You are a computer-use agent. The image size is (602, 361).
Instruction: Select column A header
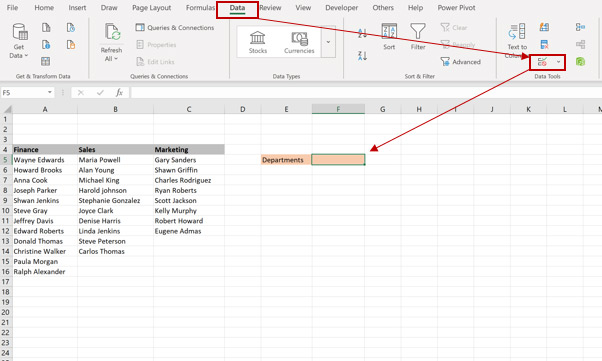point(45,109)
